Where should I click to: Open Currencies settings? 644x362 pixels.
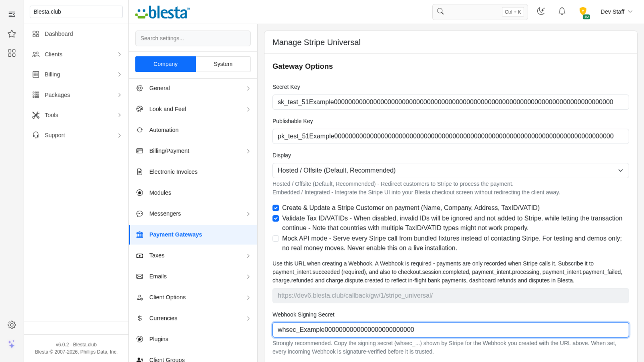click(193, 318)
